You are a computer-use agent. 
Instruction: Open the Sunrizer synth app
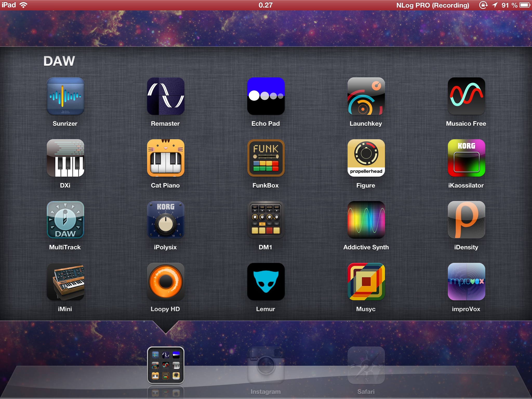(65, 96)
